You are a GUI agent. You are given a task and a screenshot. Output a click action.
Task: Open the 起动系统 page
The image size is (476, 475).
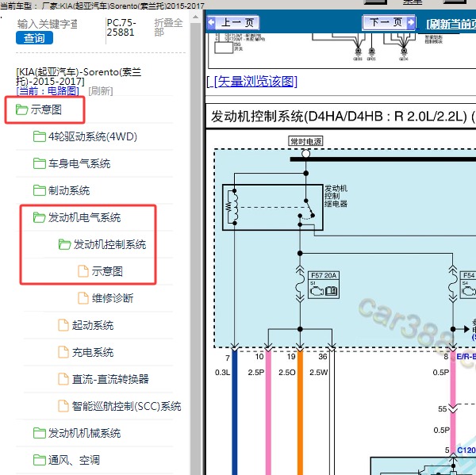click(x=93, y=325)
